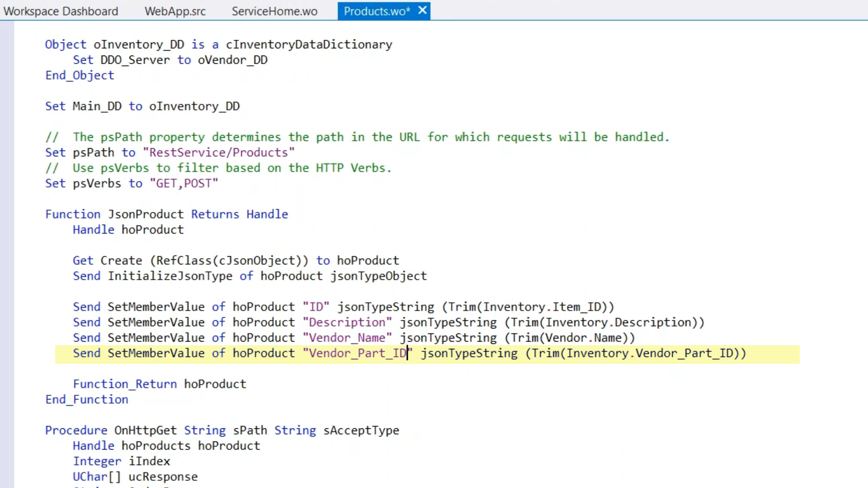Click the Function_Return keyword
The image size is (868, 488).
(125, 384)
